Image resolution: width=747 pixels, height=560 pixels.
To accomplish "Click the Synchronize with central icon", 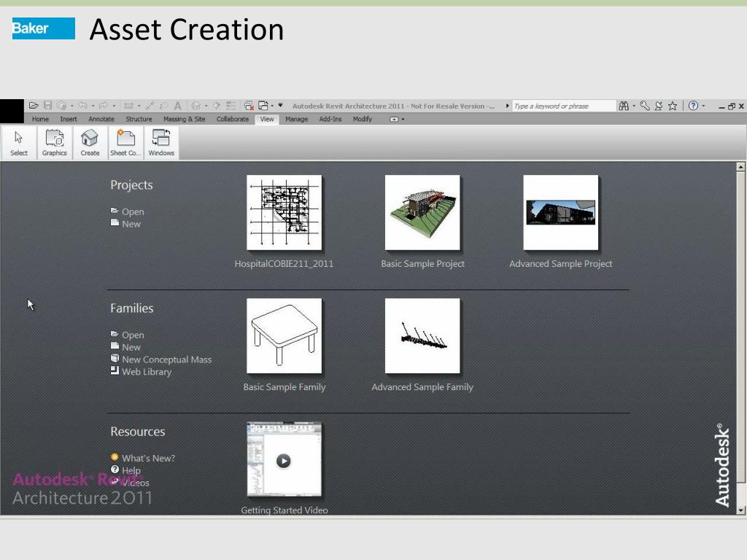I will tap(61, 106).
